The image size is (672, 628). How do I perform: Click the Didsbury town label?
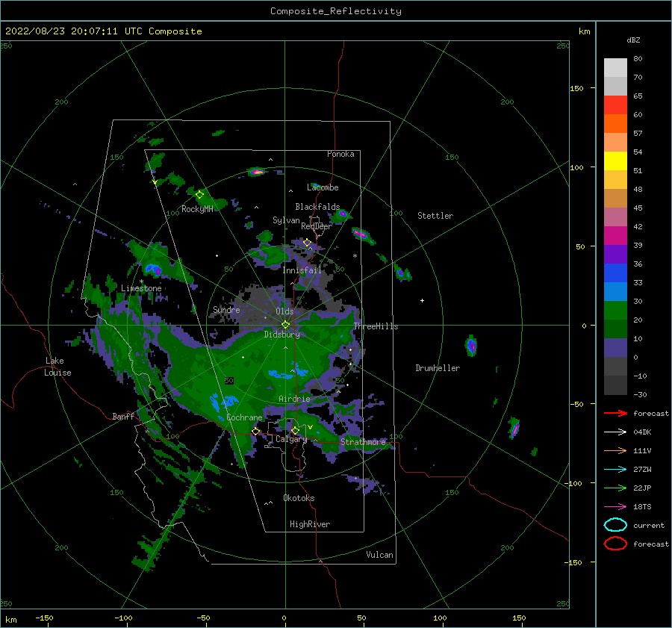(x=282, y=335)
